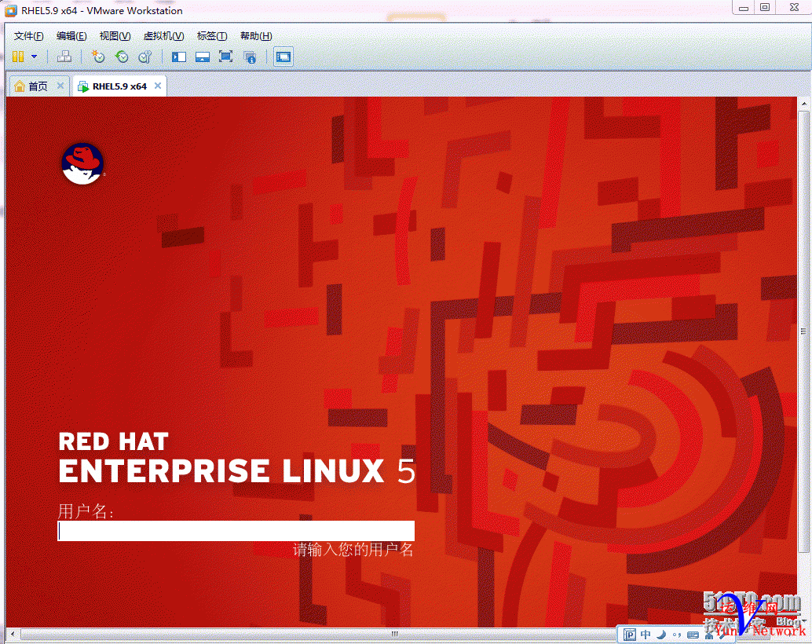Toggle the thumbnail bar icon
Image resolution: width=812 pixels, height=644 pixels.
[x=203, y=57]
